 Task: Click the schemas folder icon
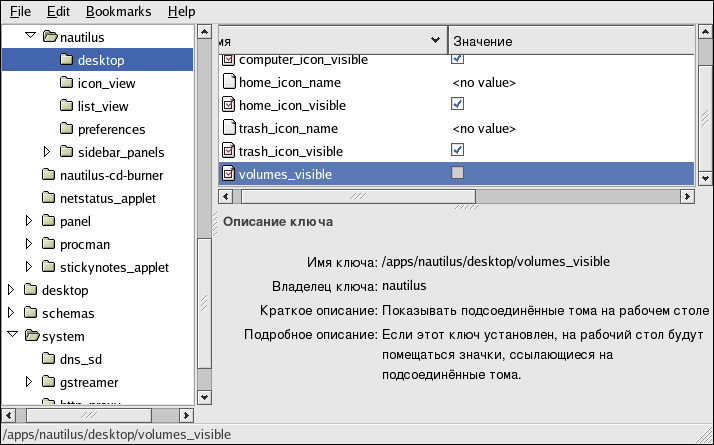(31, 313)
